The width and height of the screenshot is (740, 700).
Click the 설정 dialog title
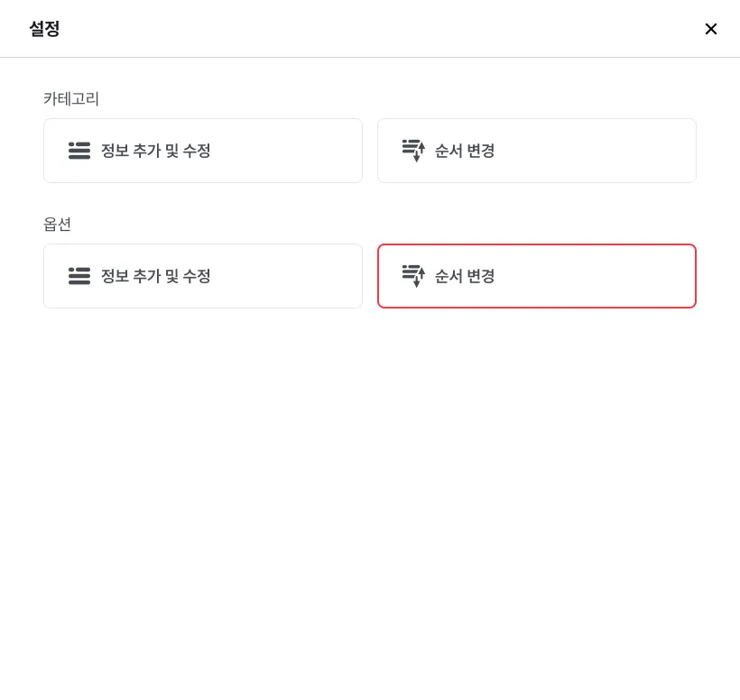coord(44,29)
